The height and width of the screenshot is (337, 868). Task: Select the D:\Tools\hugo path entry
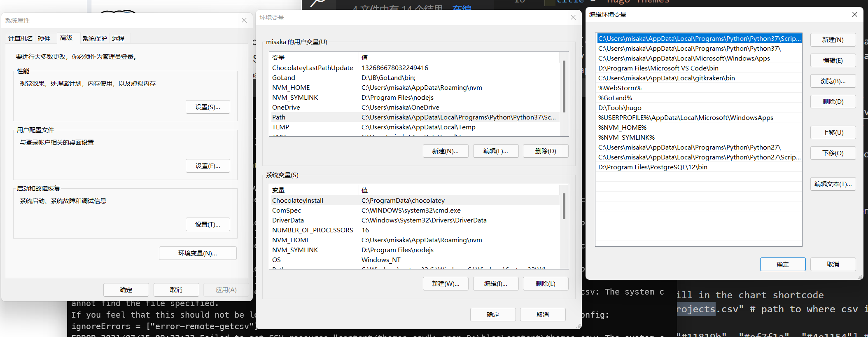(x=699, y=108)
